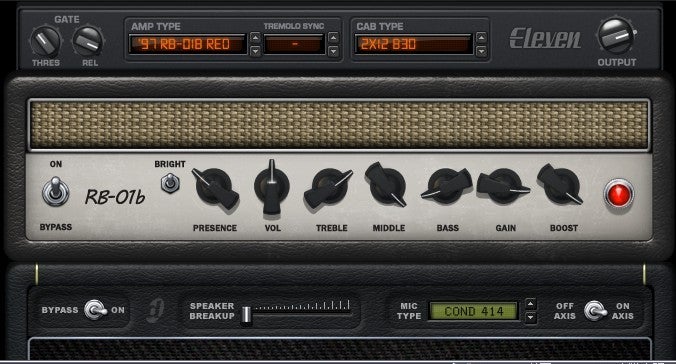Viewport: 676px width, 364px height.
Task: Open the TREMOLO SYNC display
Action: 294,44
